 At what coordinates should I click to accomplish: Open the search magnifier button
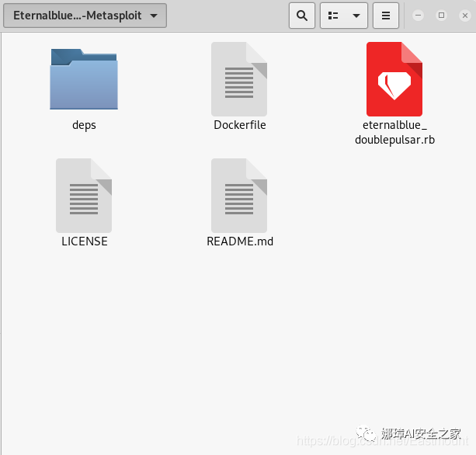pos(302,16)
